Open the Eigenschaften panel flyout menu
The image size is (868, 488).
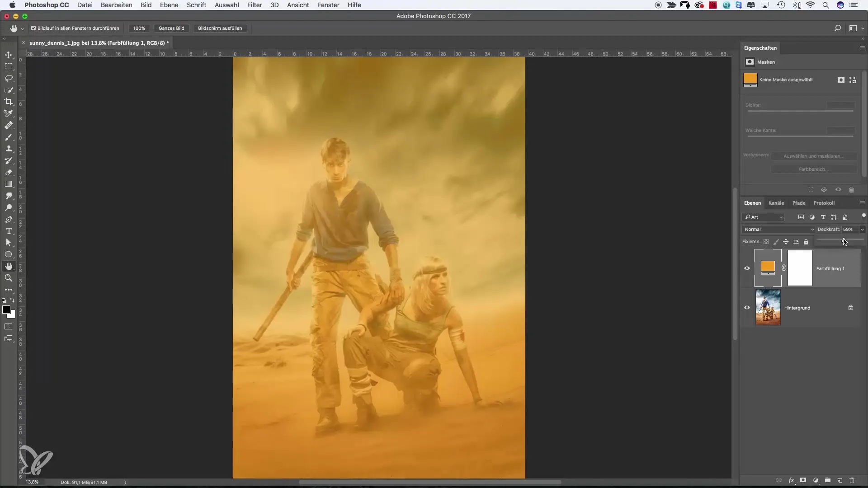862,48
